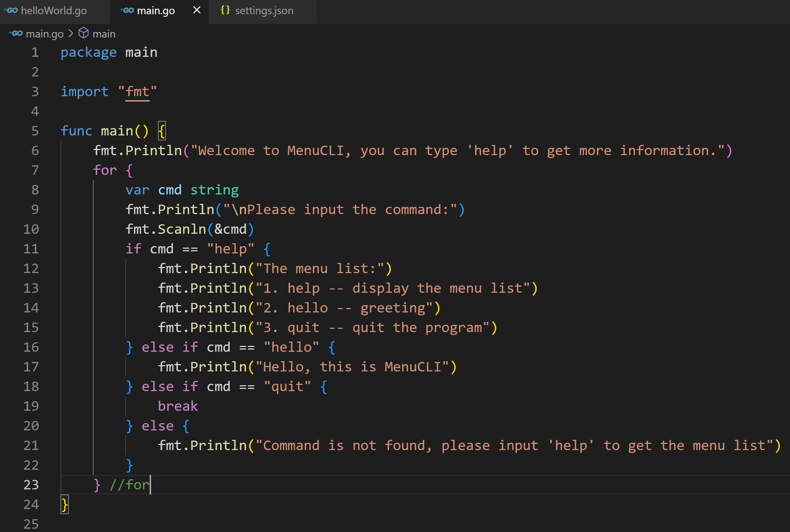Click the Go icon on helloWorld.go tab
Viewport: 790px width, 532px height.
coord(11,11)
